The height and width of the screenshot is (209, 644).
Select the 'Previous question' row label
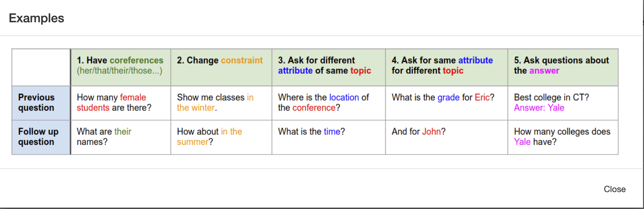(x=41, y=103)
